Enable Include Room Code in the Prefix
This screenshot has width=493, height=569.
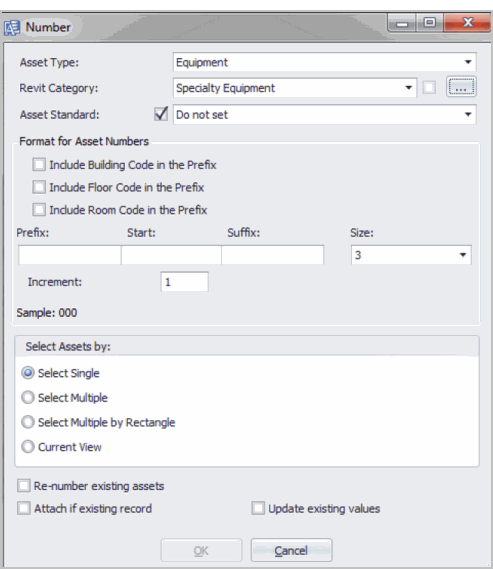point(39,209)
